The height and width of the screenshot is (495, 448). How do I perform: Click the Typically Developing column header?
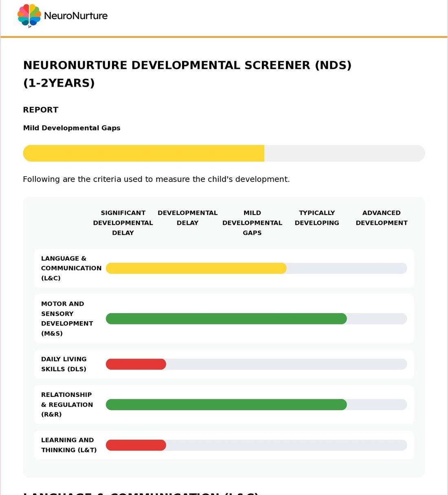tap(317, 218)
